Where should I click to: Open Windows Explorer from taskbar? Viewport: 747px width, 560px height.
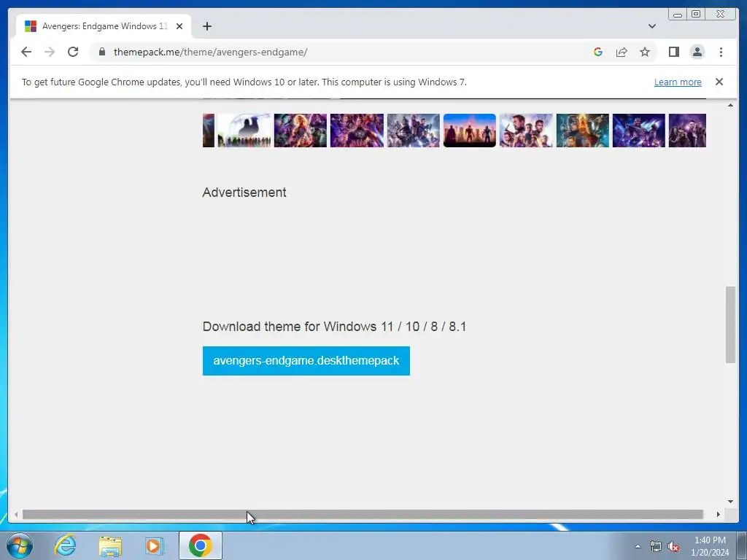click(x=110, y=545)
